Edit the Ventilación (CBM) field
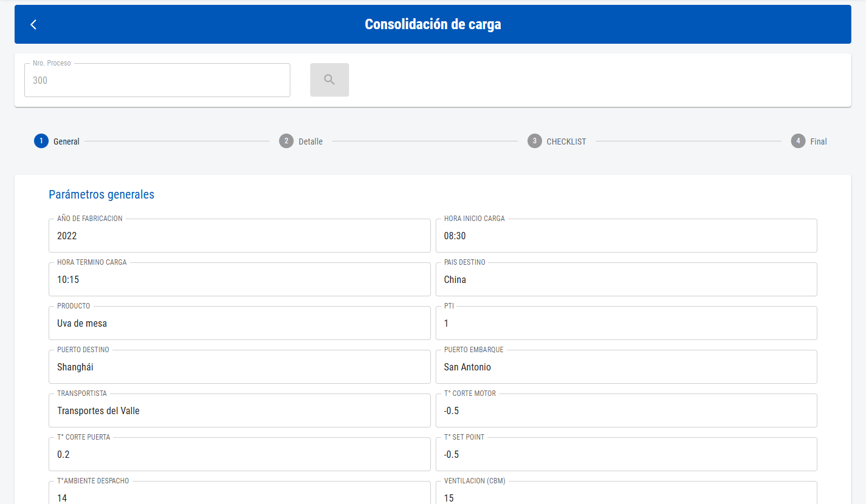 point(627,492)
